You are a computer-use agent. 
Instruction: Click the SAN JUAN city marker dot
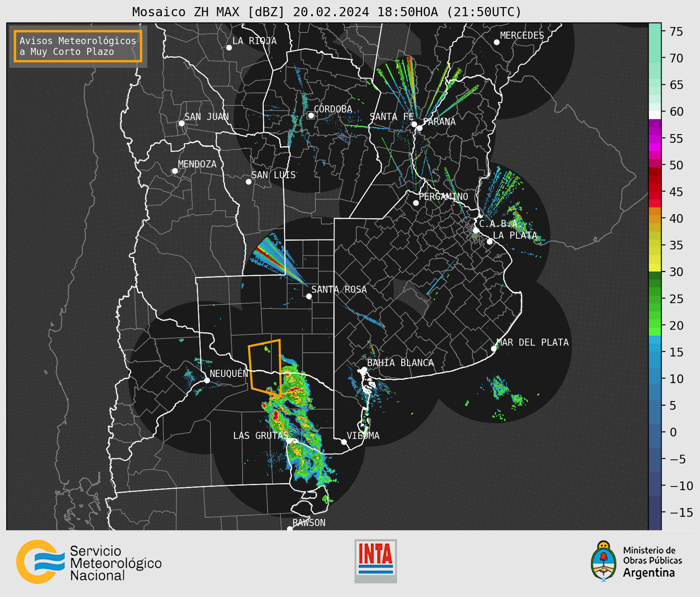tap(181, 123)
